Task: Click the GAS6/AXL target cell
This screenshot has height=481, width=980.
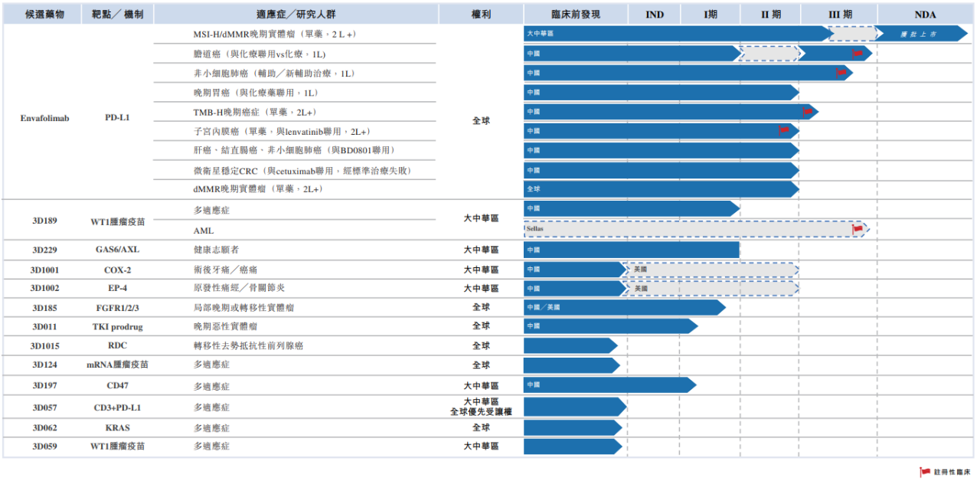Action: [118, 250]
